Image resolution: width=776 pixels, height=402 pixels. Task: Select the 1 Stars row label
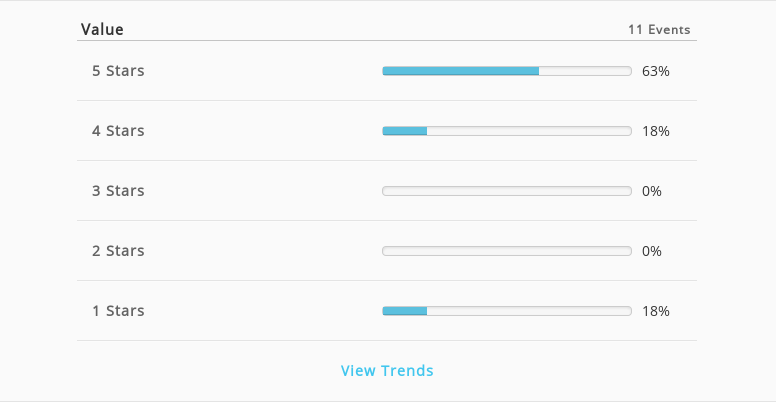118,310
